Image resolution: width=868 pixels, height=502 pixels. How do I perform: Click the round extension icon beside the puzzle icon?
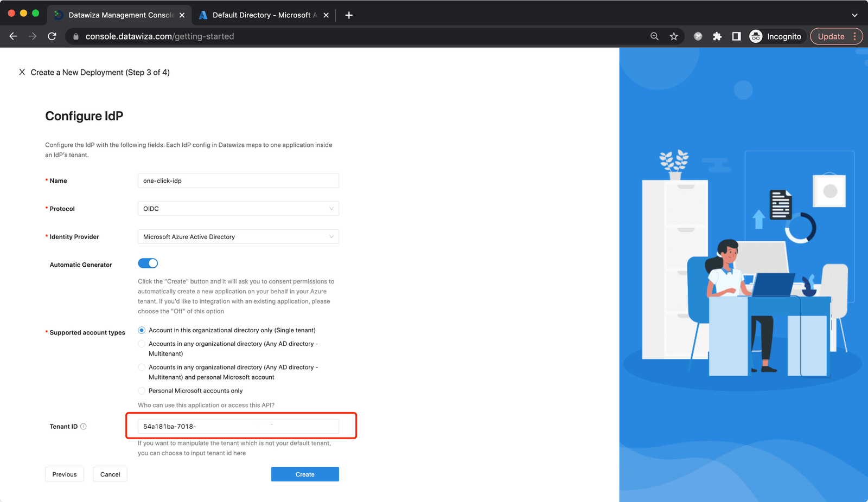698,36
